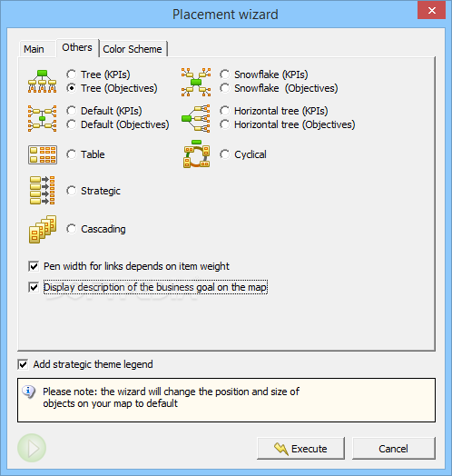Viewport: 452px width, 476px height.
Task: Click the Horizontal tree layout icon
Action: click(x=196, y=118)
